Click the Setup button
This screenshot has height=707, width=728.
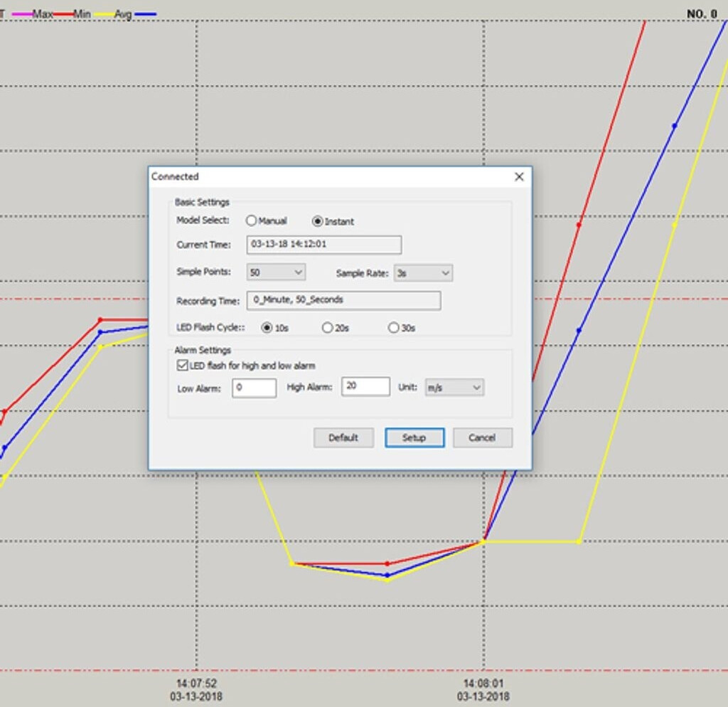tap(414, 437)
